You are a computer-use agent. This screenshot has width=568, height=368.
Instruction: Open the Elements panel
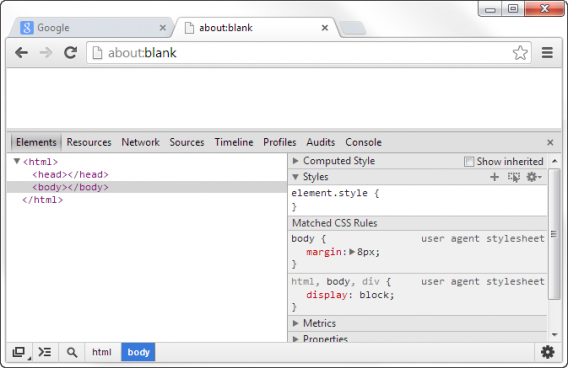(36, 142)
